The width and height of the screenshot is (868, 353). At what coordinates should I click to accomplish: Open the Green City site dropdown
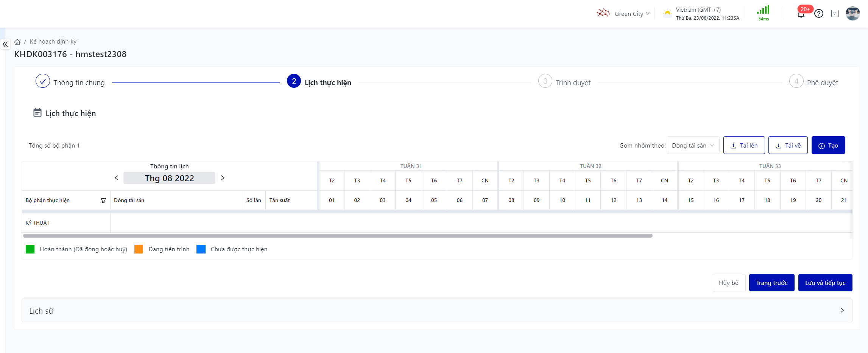point(631,14)
